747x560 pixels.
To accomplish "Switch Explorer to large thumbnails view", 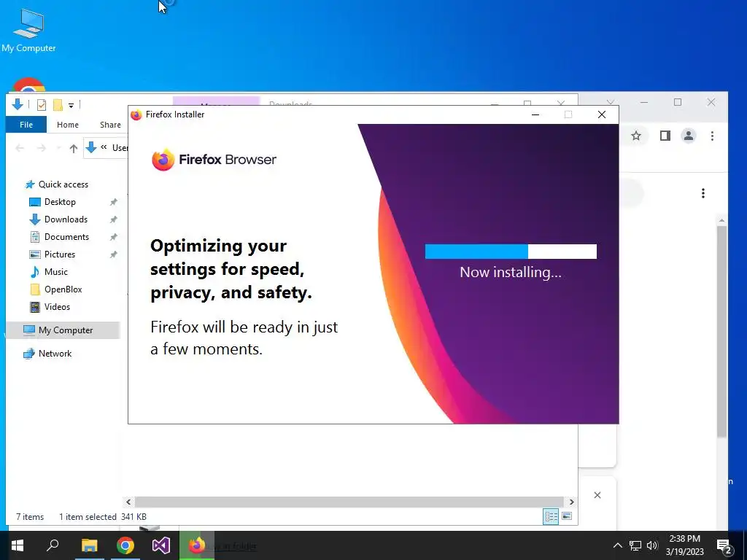I will [x=567, y=516].
